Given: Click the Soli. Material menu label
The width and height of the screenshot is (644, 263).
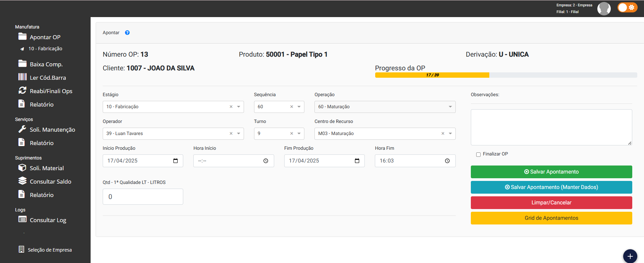Looking at the screenshot, I should [47, 168].
